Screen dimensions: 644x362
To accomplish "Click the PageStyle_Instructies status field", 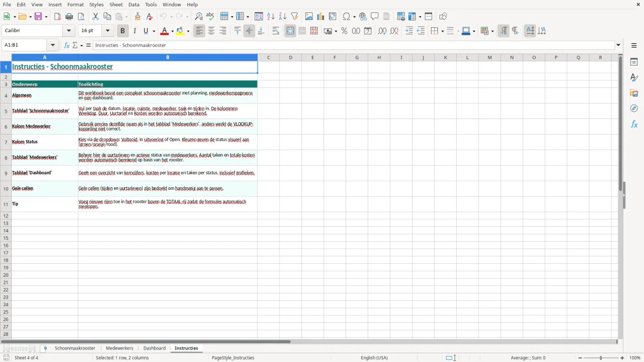I will point(233,358).
